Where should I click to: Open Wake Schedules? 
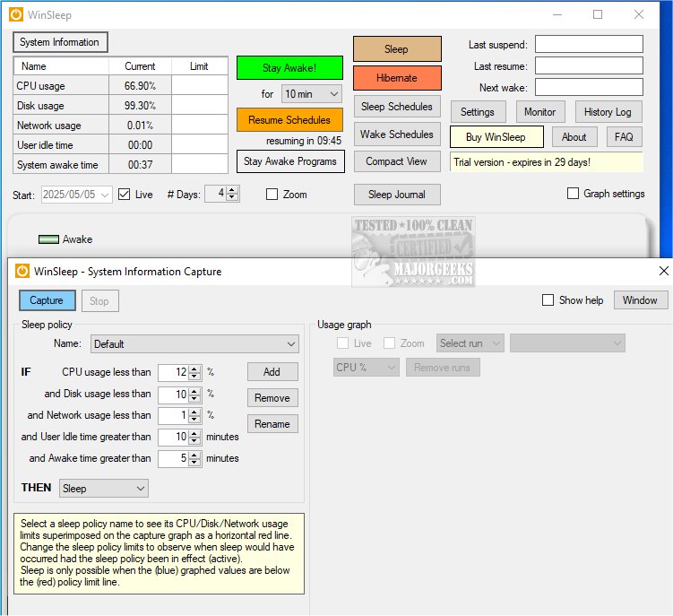(x=397, y=134)
